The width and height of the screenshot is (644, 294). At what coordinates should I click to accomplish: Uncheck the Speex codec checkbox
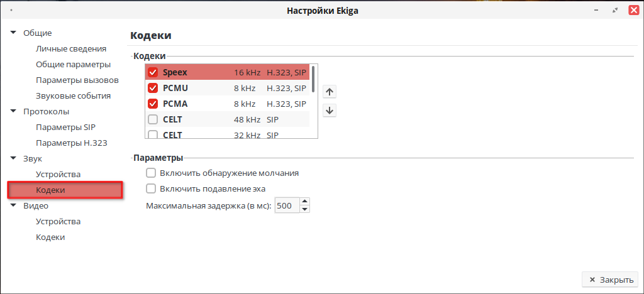click(153, 73)
